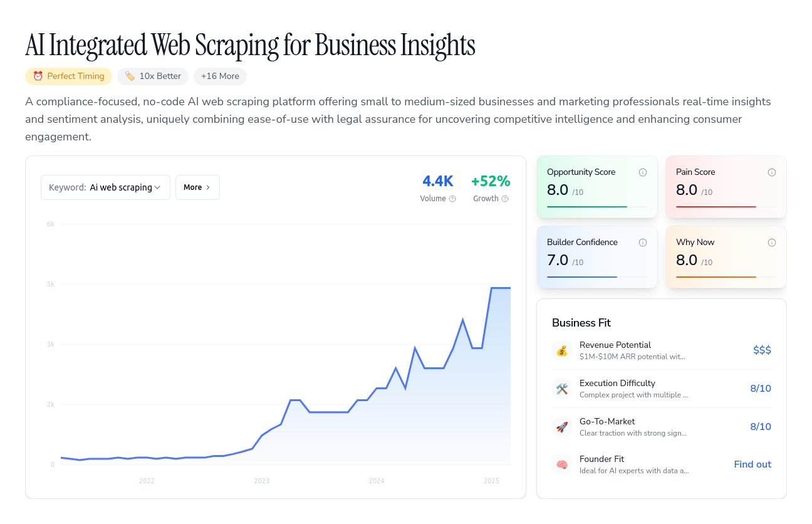
Task: Click the brain Founder Fit icon
Action: pyautogui.click(x=562, y=464)
